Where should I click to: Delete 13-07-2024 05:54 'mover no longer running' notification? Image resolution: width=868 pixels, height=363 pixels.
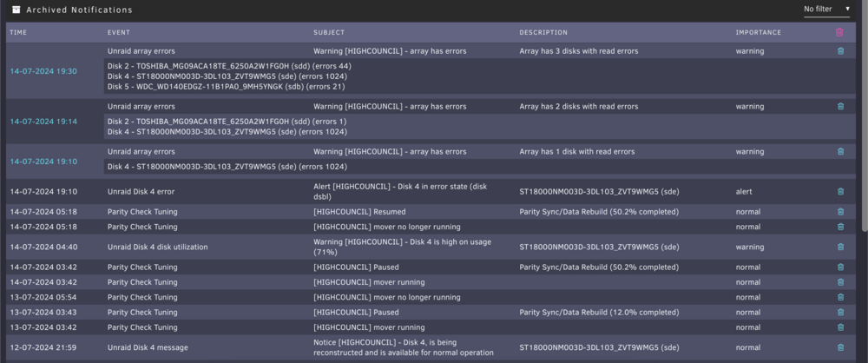click(840, 297)
